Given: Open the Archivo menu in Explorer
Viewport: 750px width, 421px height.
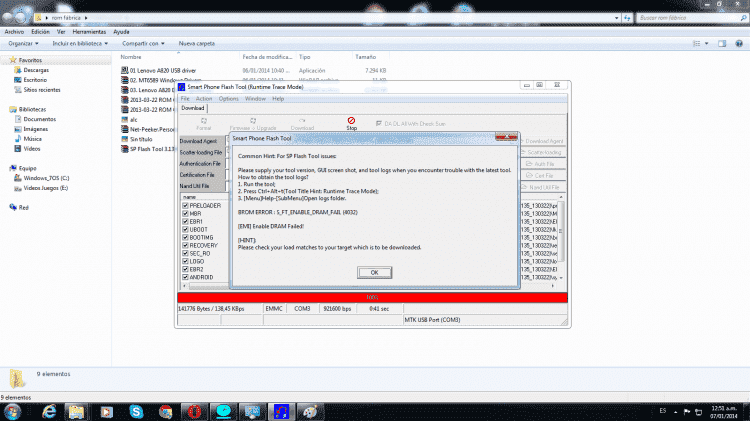Looking at the screenshot, I should [14, 32].
